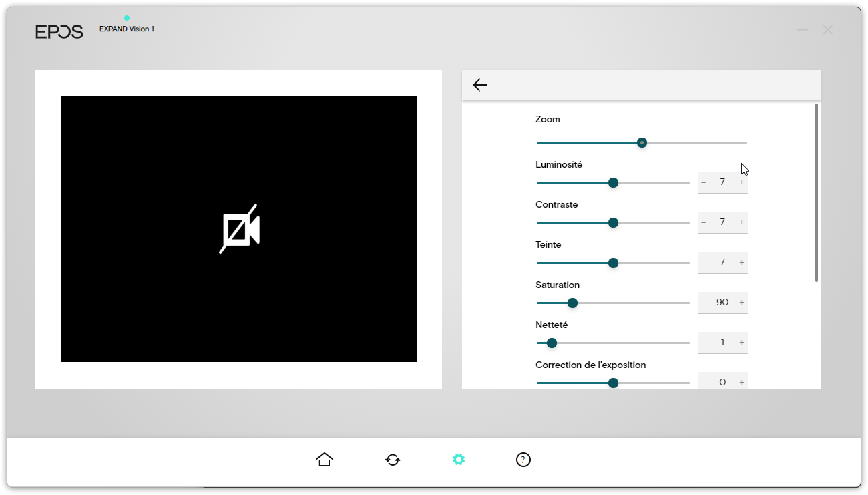Click the EPOS logo
This screenshot has width=868, height=495.
59,31
